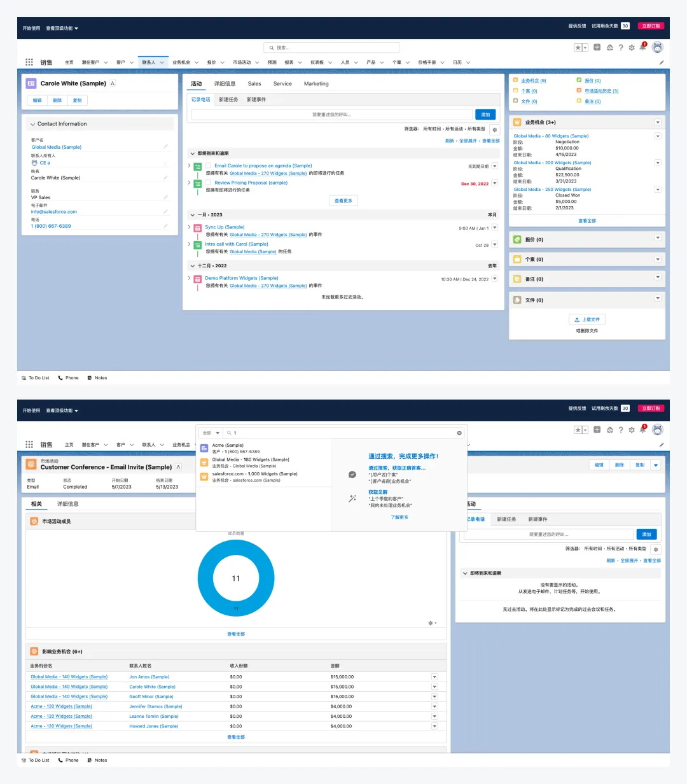Open the Jennifer Stamos (Sample) contact link
Screen dimensions: 687x784
[x=156, y=706]
